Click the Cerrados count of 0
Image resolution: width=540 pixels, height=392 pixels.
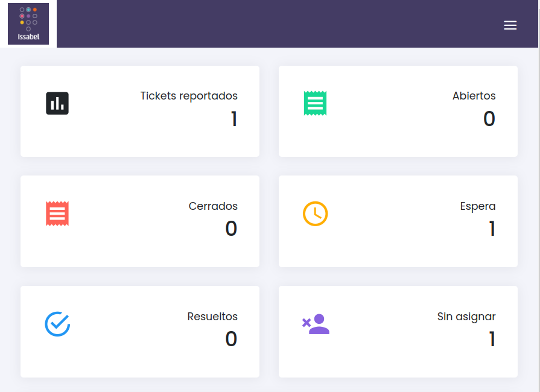(x=231, y=229)
